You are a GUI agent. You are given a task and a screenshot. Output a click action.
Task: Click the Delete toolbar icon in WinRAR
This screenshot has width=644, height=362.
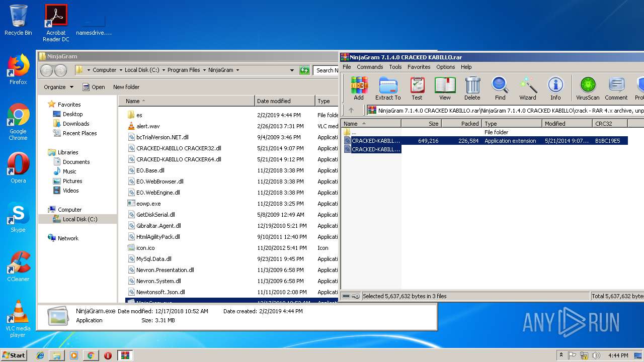pyautogui.click(x=472, y=88)
